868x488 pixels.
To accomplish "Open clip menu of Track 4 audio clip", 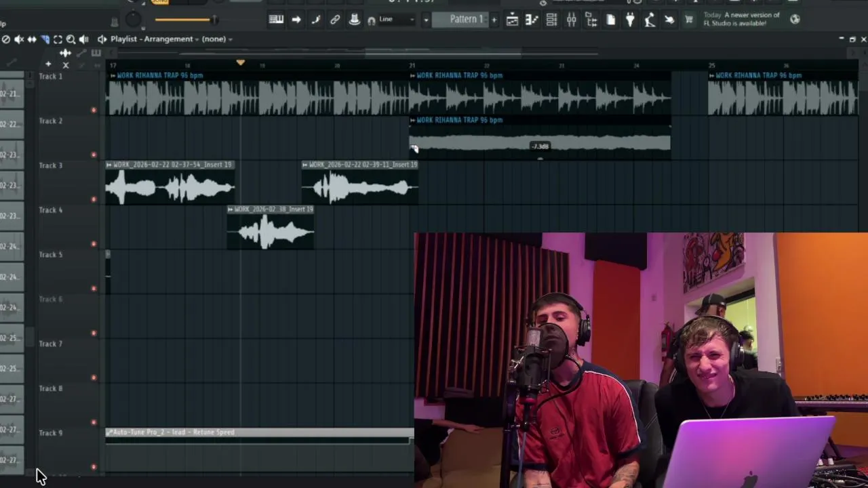I will (x=231, y=209).
